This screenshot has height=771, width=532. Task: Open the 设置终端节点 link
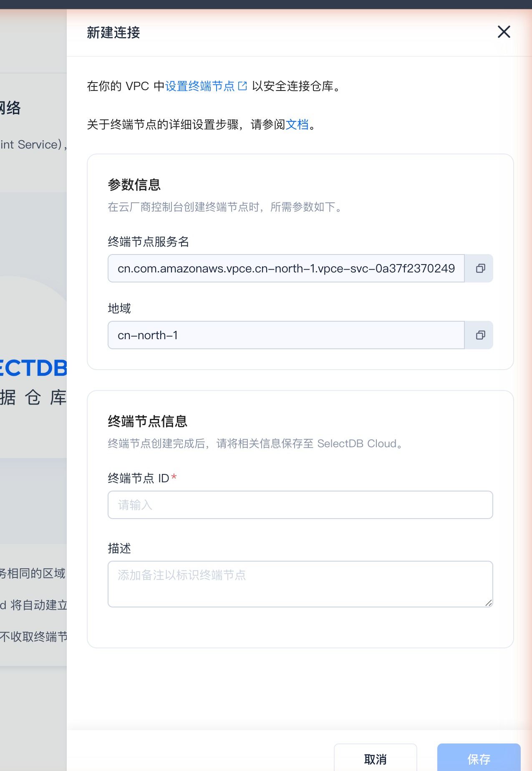click(x=200, y=86)
